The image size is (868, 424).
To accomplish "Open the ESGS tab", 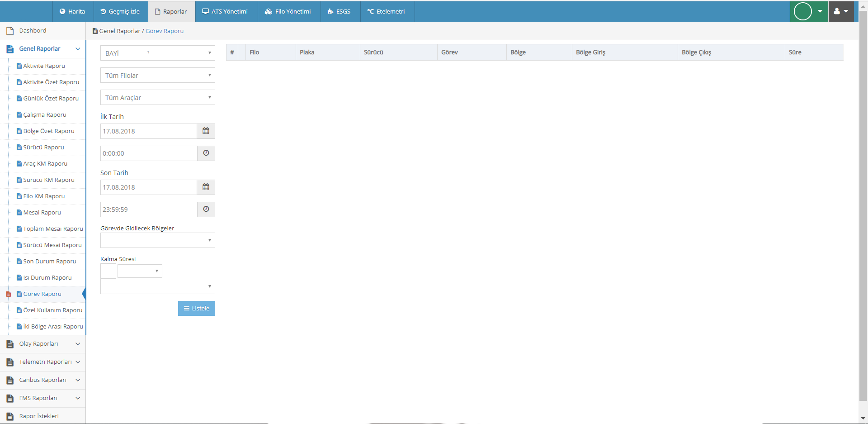I will coord(339,11).
